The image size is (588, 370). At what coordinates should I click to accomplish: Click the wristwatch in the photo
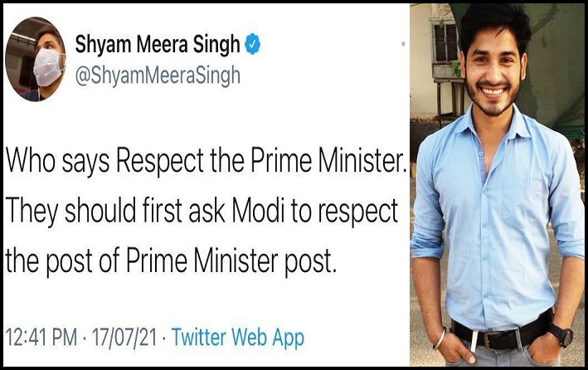coord(563,334)
